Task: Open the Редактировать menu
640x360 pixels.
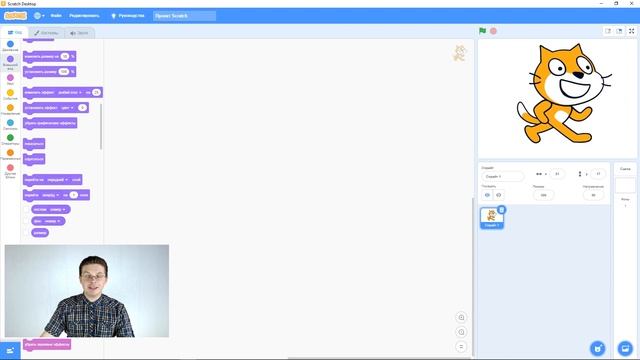Action: tap(84, 16)
